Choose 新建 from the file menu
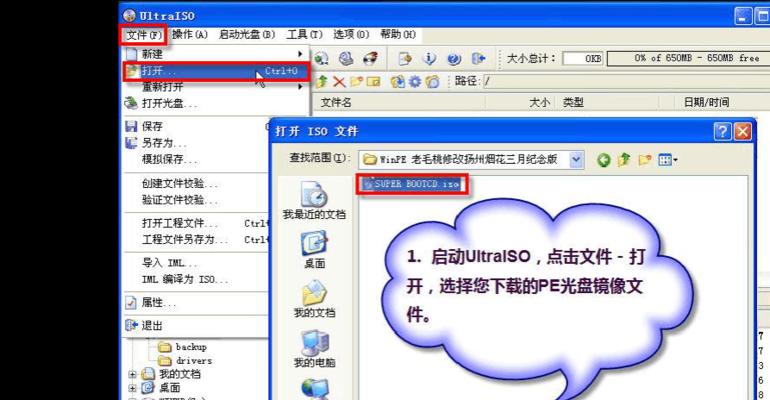 click(215, 53)
